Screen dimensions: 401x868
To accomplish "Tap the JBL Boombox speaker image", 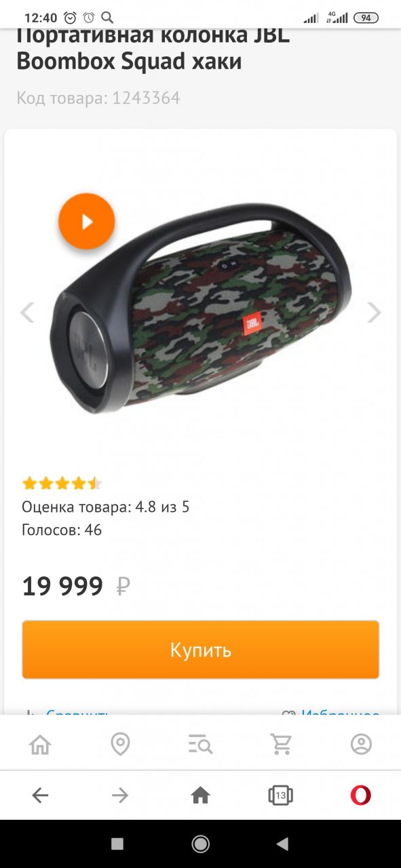I will coord(204,309).
